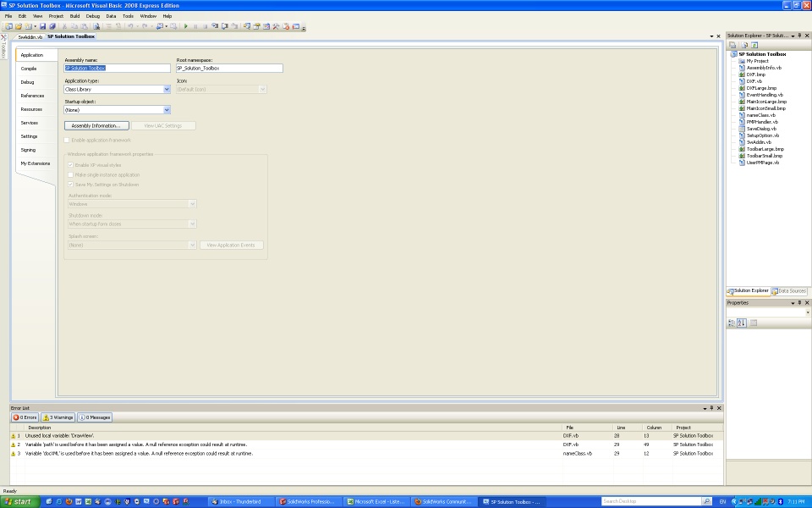Open the Splash screen dropdown
The width and height of the screenshot is (812, 508).
pyautogui.click(x=192, y=245)
